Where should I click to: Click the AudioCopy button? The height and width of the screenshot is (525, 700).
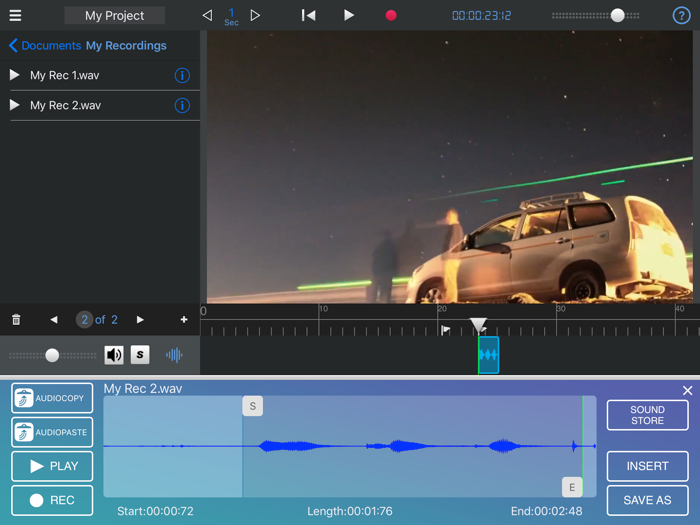point(52,398)
